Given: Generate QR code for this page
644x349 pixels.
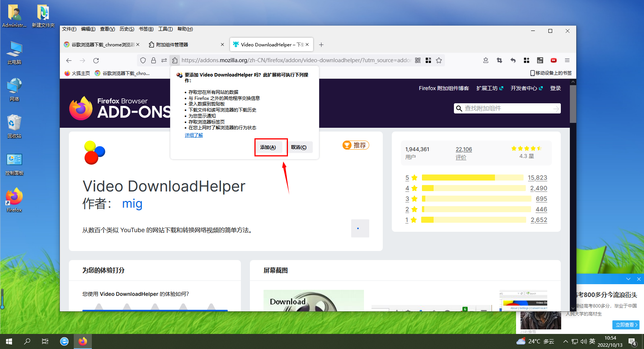Looking at the screenshot, I should pyautogui.click(x=418, y=60).
